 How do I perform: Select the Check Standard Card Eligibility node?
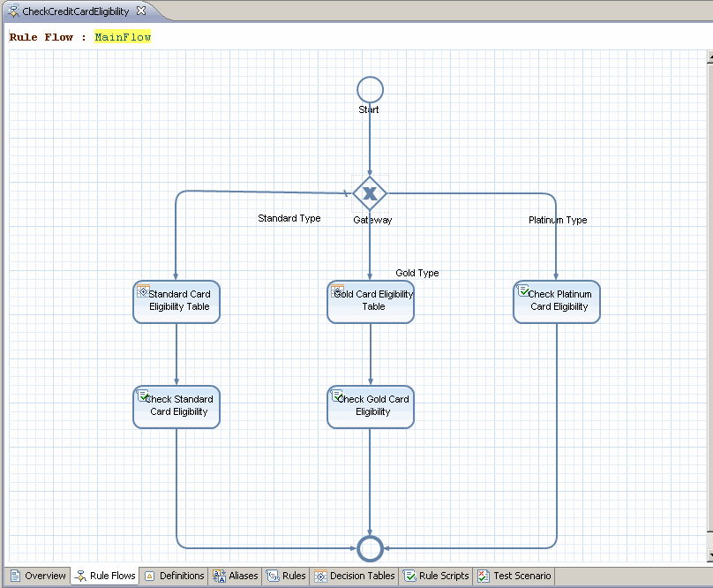pyautogui.click(x=176, y=407)
